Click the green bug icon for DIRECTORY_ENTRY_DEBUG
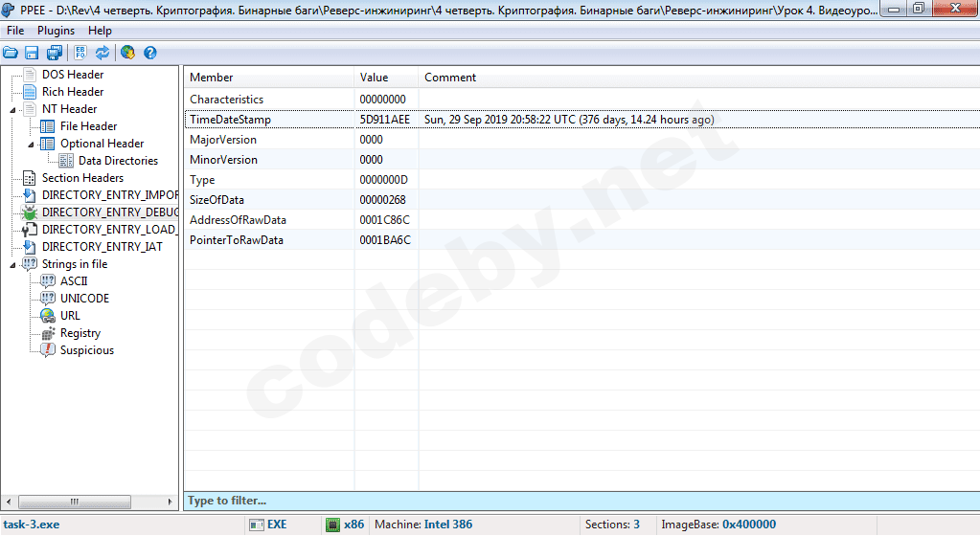980x536 pixels. [x=29, y=212]
